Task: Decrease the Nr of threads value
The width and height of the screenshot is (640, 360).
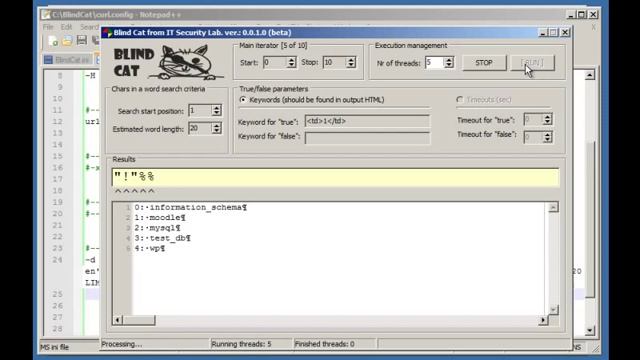Action: pyautogui.click(x=449, y=65)
